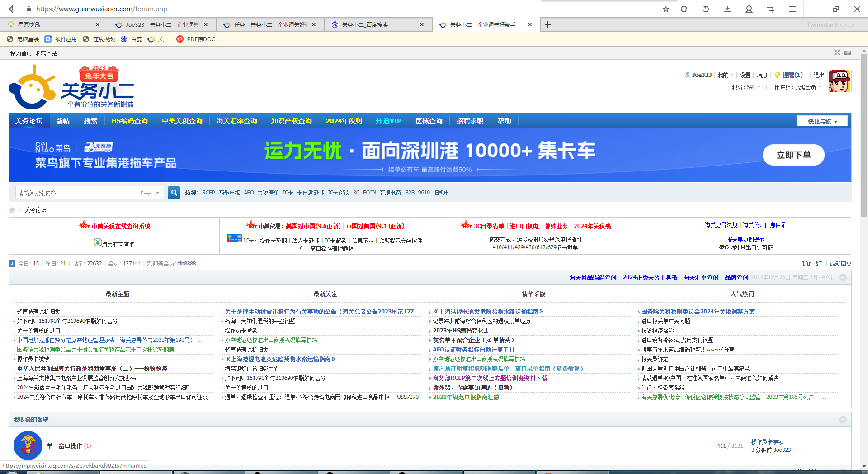Open the browser downloads icon

[727, 9]
